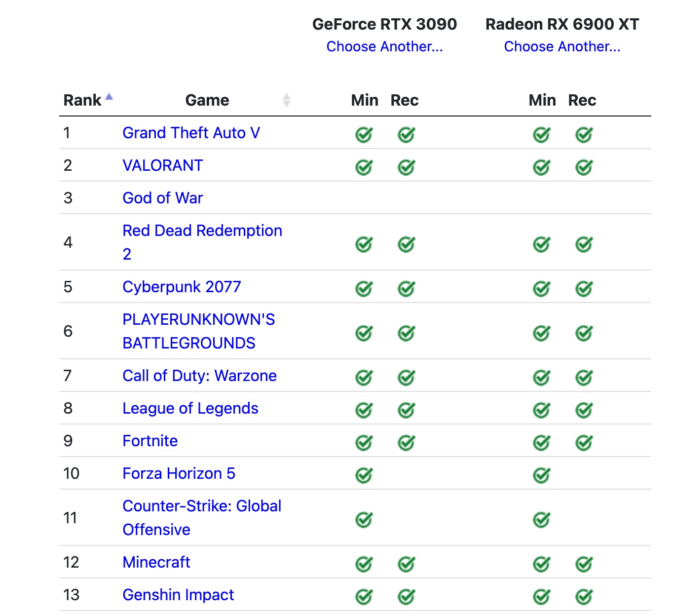The image size is (673, 616).
Task: Click rank number 10 beside Forza Horizon 5
Action: (x=72, y=473)
